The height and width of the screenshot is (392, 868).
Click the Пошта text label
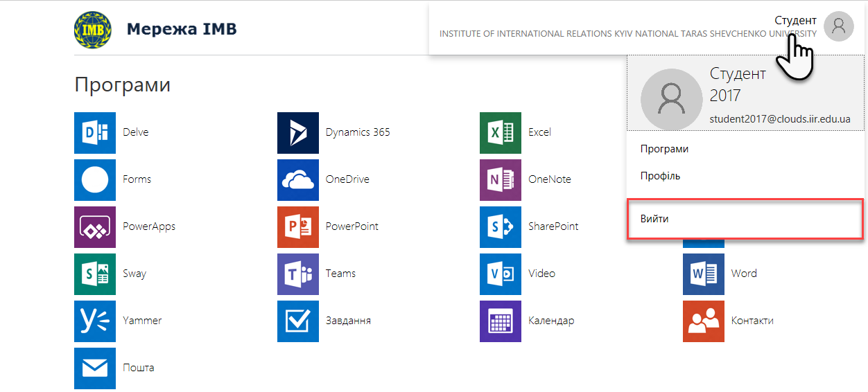click(139, 368)
